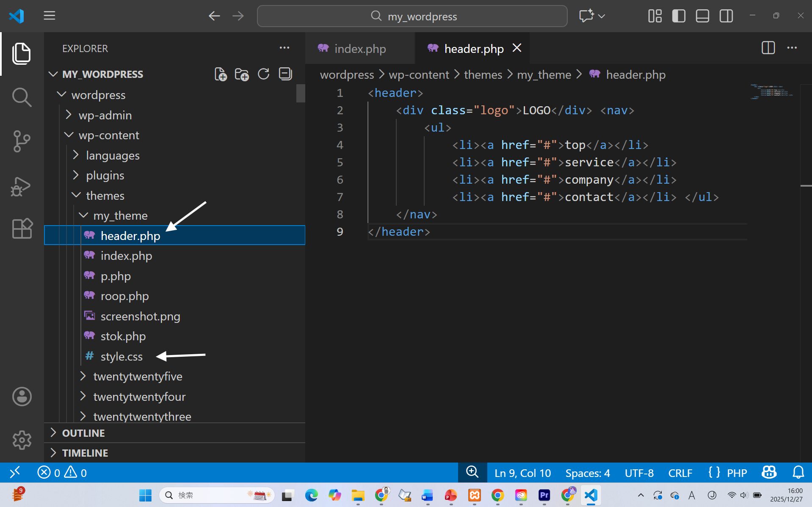
Task: Expand the OUTLINE section
Action: [x=83, y=433]
